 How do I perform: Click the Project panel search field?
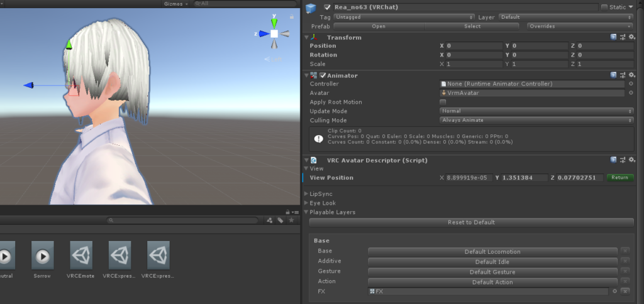tap(182, 220)
